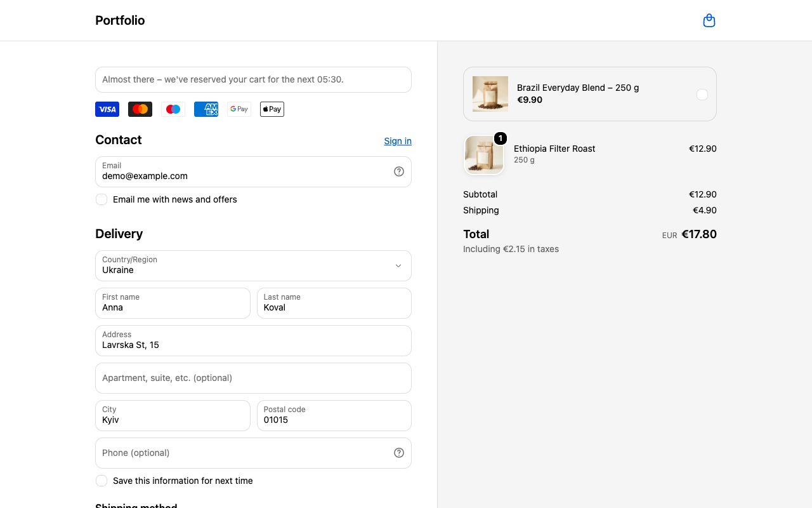Click the Apartment, suite, etc. field
Image resolution: width=812 pixels, height=508 pixels.
[253, 378]
